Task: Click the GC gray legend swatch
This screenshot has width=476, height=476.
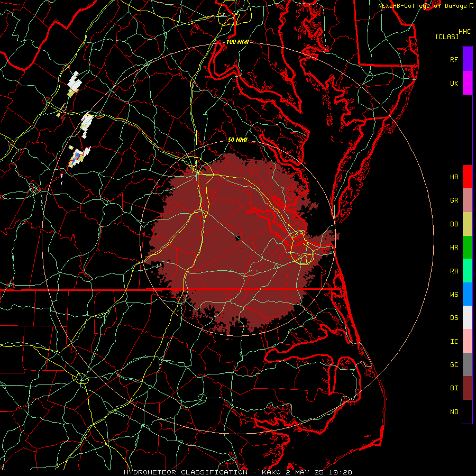Action: click(x=467, y=364)
